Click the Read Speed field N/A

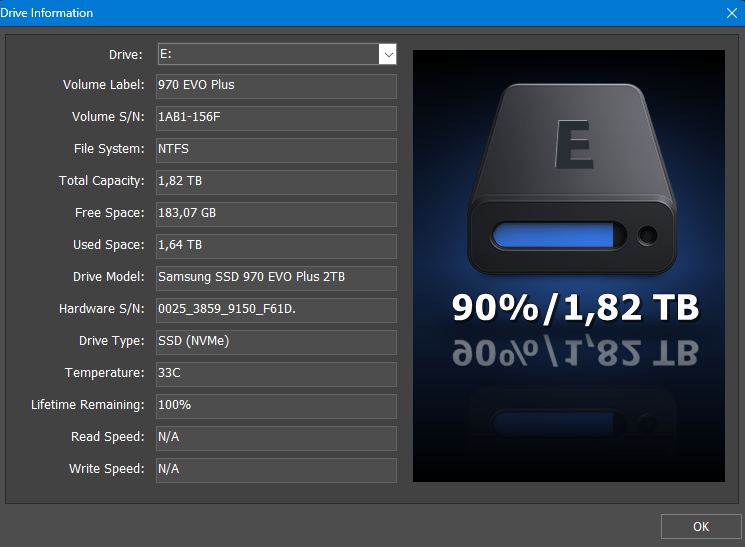point(276,438)
